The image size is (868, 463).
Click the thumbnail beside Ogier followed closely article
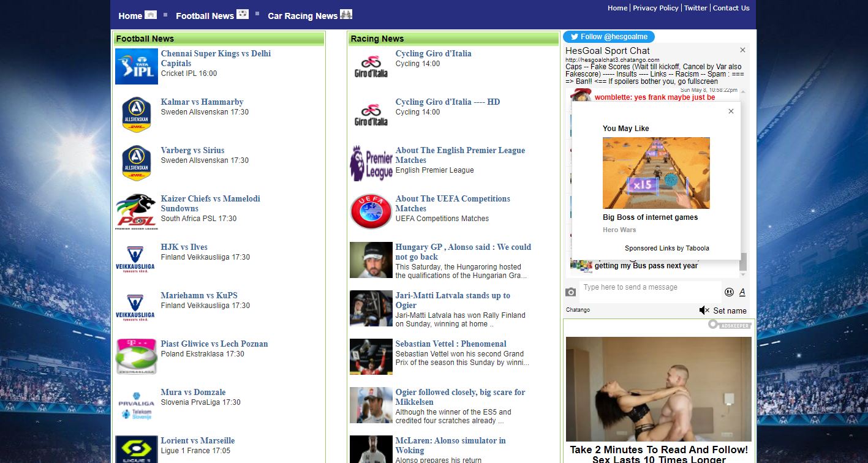(371, 405)
